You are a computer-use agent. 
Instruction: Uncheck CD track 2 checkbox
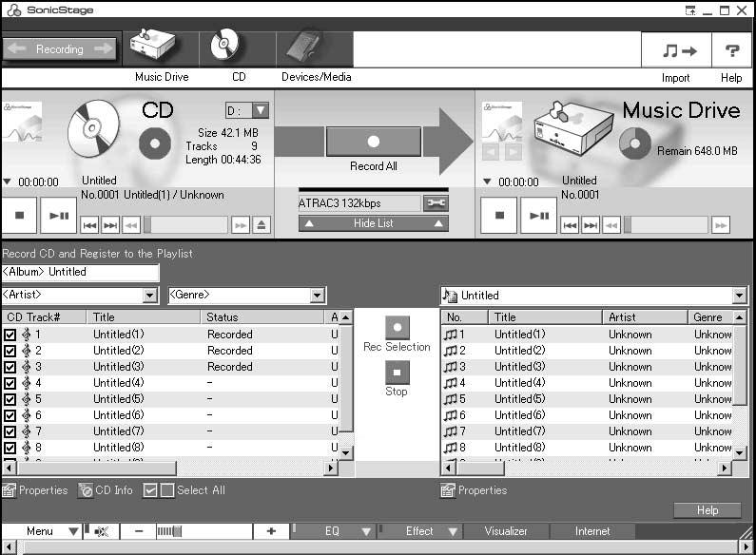click(10, 351)
